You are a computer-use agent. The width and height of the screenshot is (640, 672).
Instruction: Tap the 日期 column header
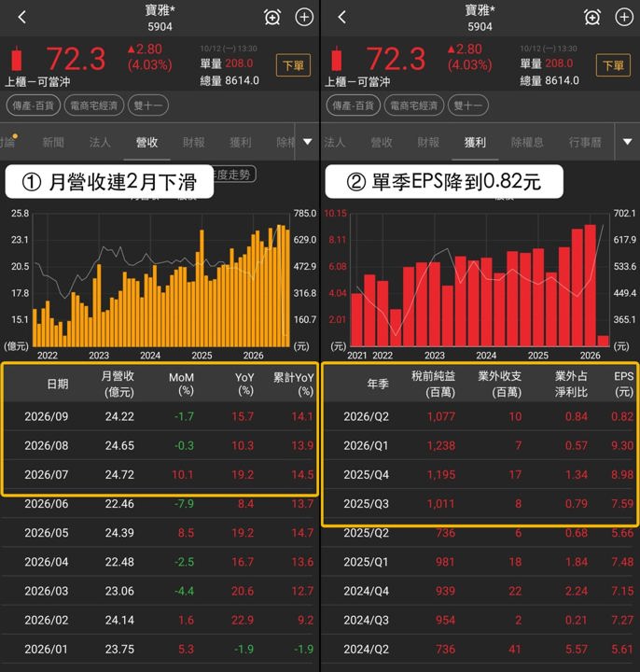click(58, 384)
